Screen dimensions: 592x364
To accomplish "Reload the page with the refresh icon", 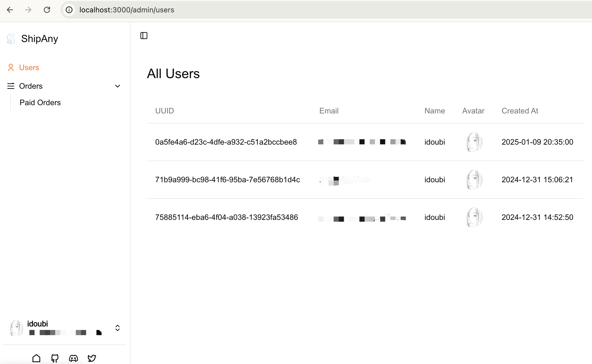I will point(47,10).
